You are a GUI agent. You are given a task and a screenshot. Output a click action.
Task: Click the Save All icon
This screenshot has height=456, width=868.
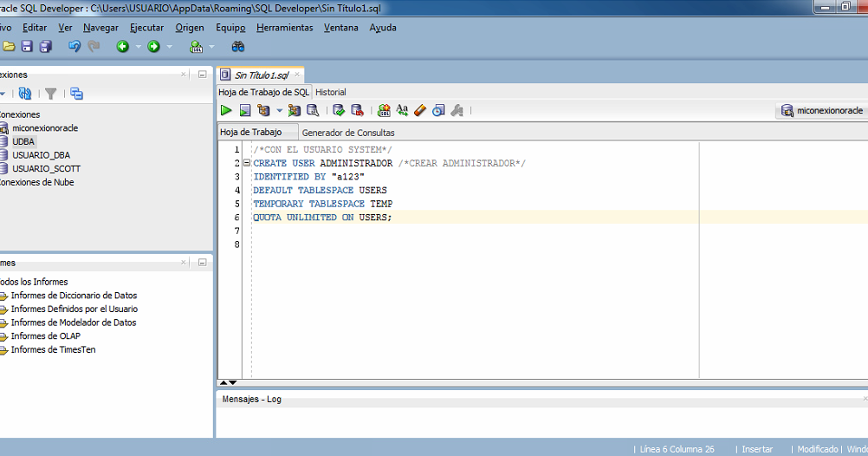click(45, 47)
